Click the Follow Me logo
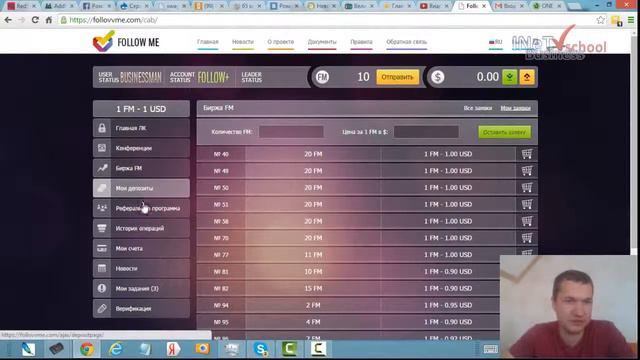 pyautogui.click(x=126, y=42)
